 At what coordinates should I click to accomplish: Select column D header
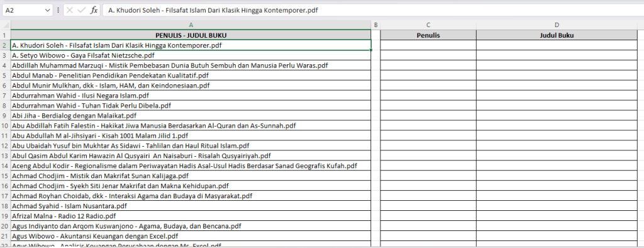pos(557,26)
